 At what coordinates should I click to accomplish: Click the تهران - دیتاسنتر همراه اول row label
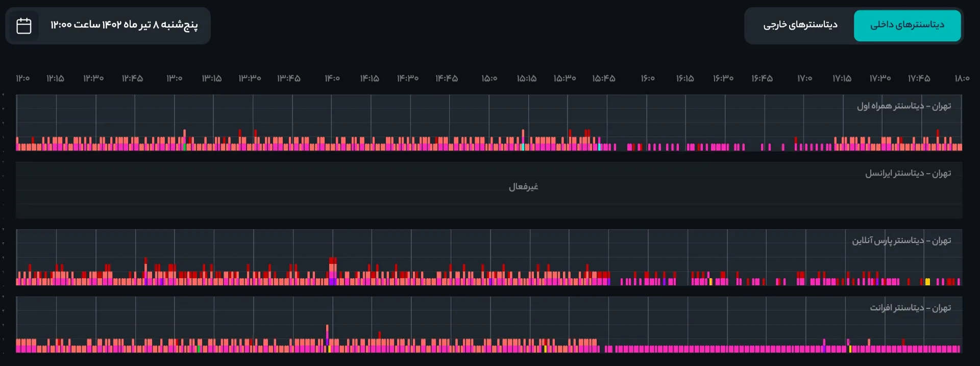pyautogui.click(x=903, y=106)
